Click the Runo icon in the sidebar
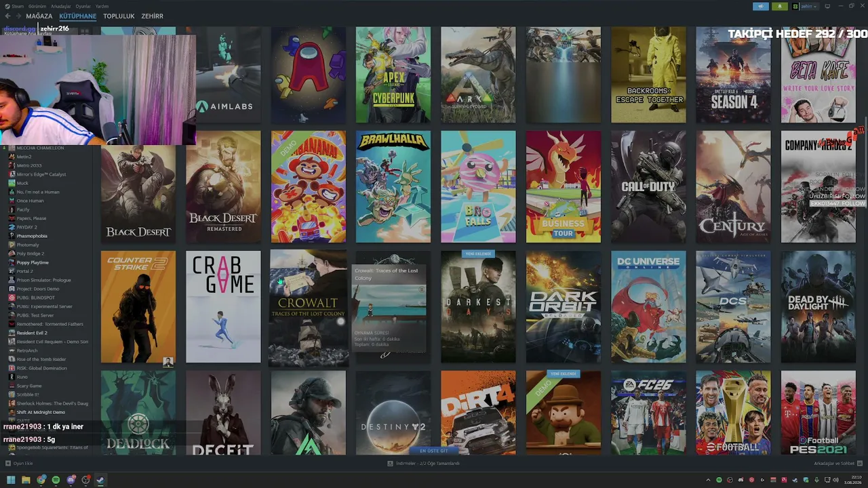Viewport: 868px width, 488px height. (x=12, y=377)
